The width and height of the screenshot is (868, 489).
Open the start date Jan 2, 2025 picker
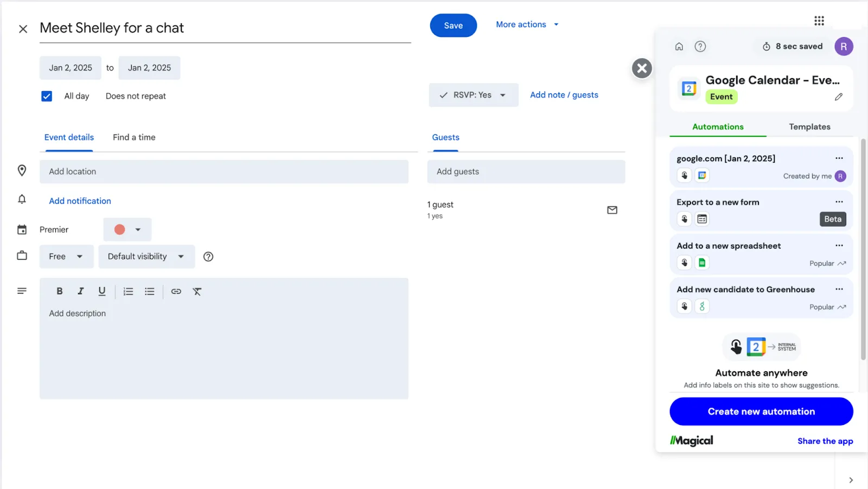click(71, 68)
